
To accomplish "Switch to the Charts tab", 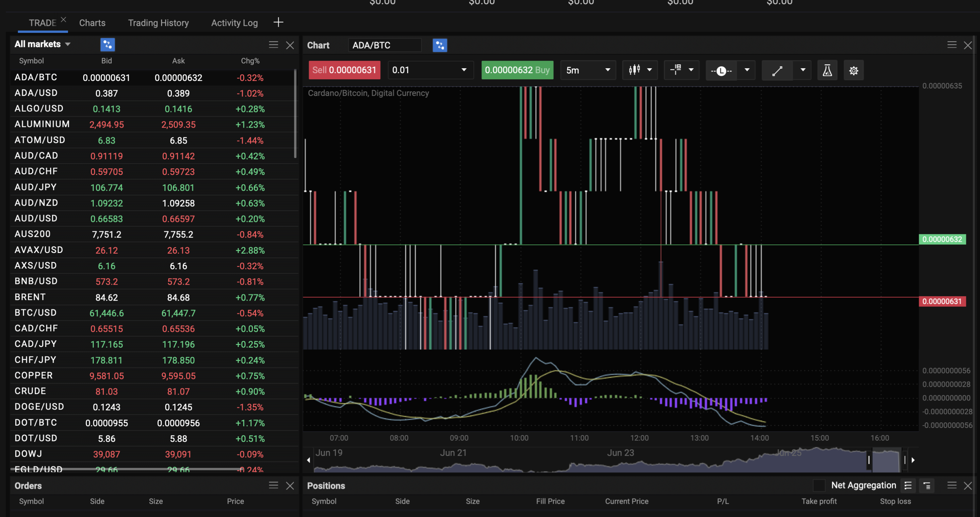I will coord(92,23).
